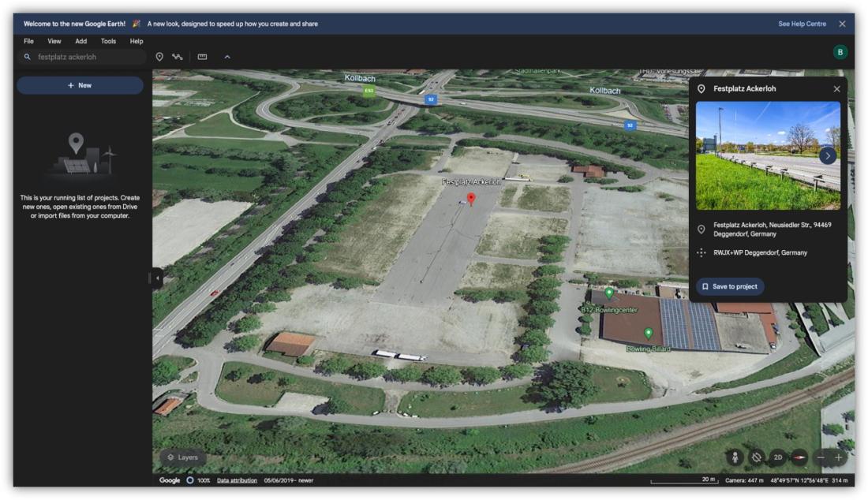Open the File menu
The width and height of the screenshot is (868, 500).
[28, 42]
